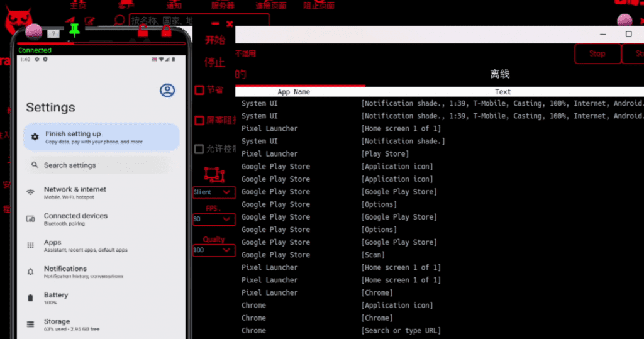Click the red edit pencil icon
The image size is (644, 339).
coord(90,21)
